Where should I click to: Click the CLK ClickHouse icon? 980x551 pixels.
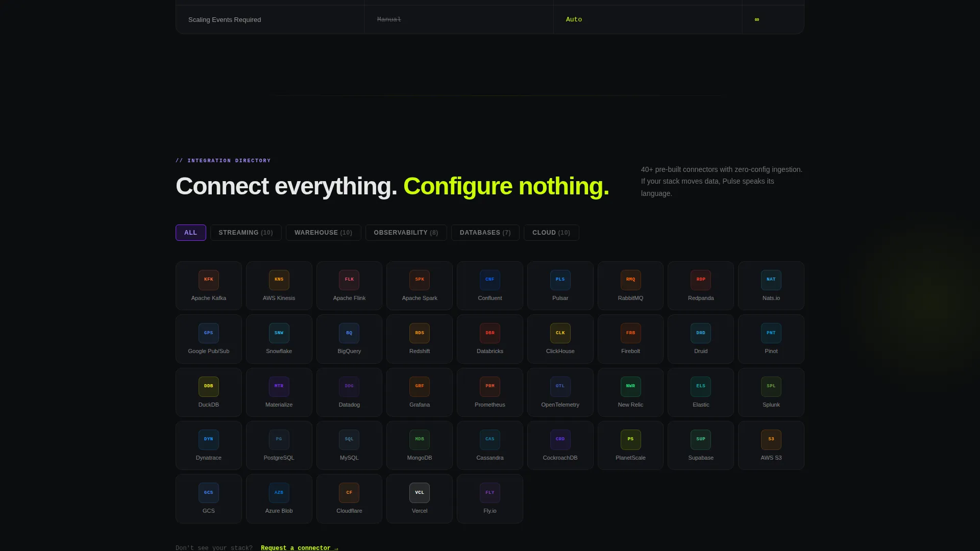pos(560,333)
